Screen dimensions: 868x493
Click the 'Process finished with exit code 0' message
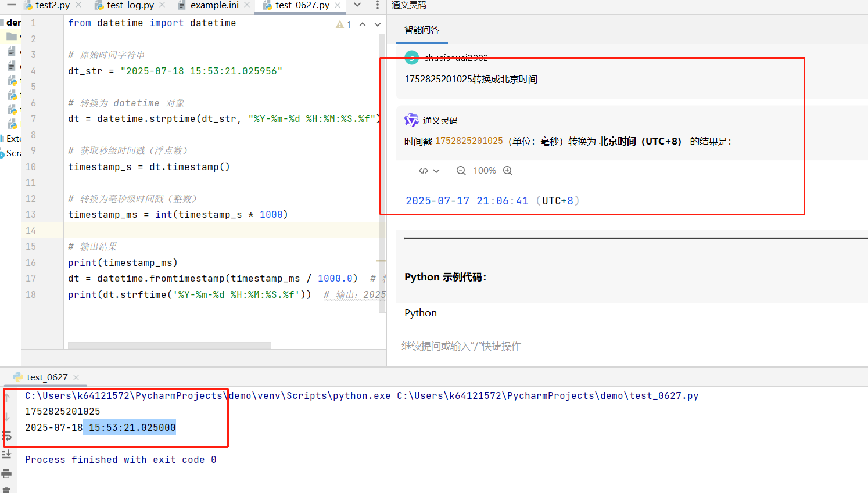[121, 459]
